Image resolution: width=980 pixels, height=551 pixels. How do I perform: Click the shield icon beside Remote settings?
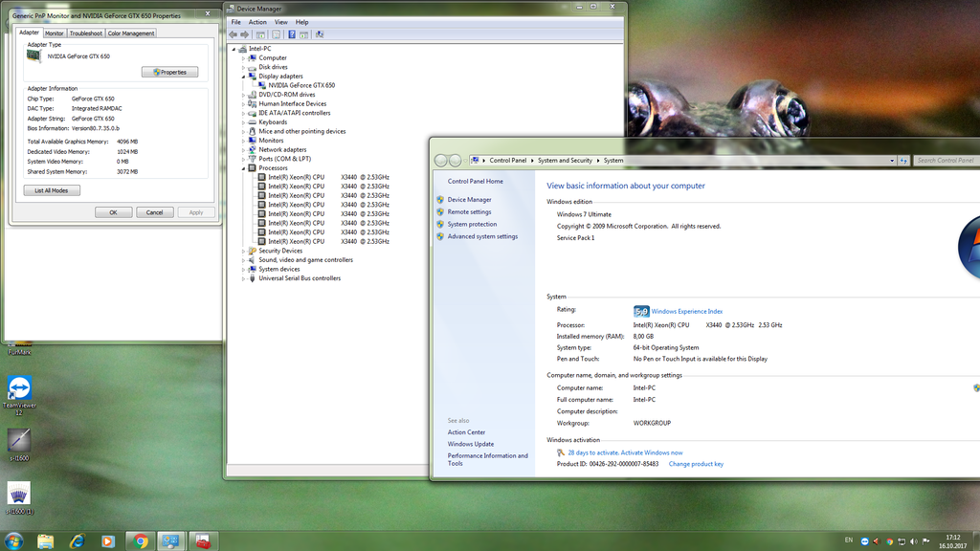click(x=440, y=211)
